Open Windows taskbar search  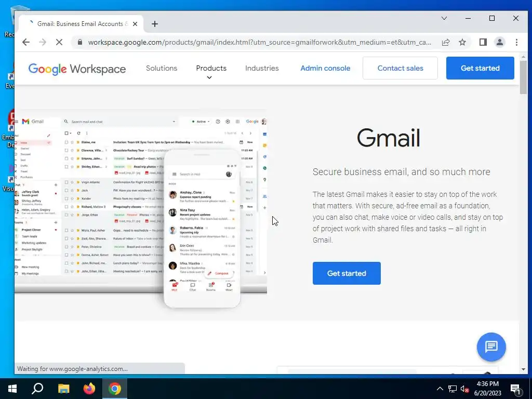tap(37, 389)
